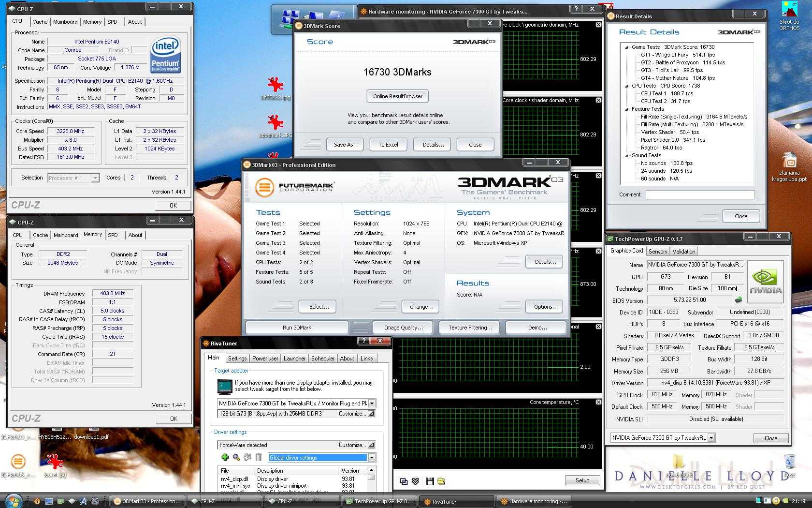Select 'GT1 - Wings of Fury' result row
The image size is (812, 508).
pyautogui.click(x=678, y=55)
